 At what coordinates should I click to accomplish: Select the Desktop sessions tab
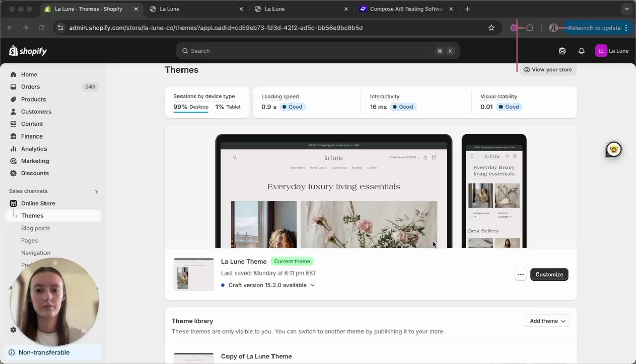click(191, 107)
